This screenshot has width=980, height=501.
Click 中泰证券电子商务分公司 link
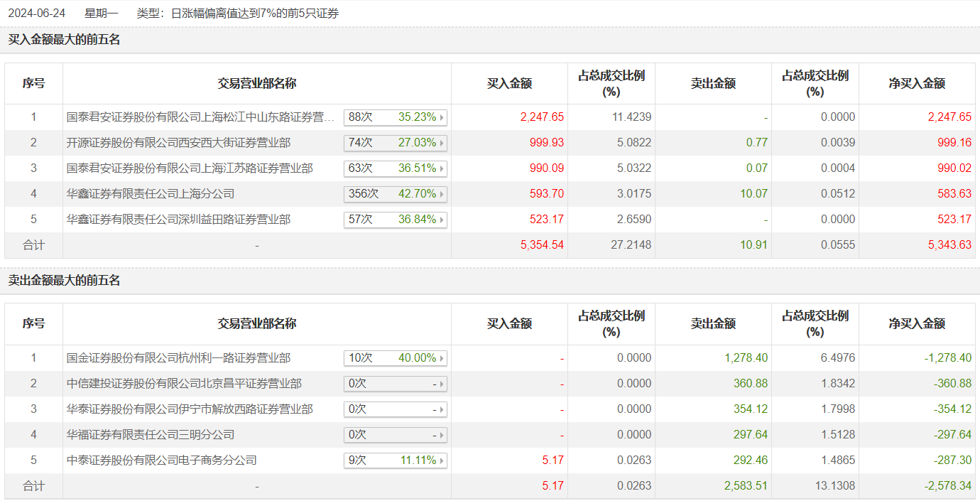[x=162, y=460]
